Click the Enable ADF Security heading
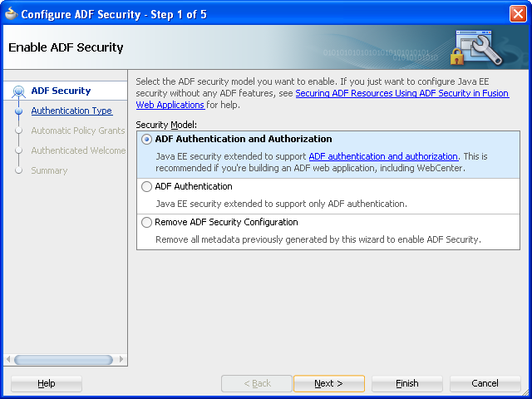Screen dimensions: 532x399 coord(66,47)
